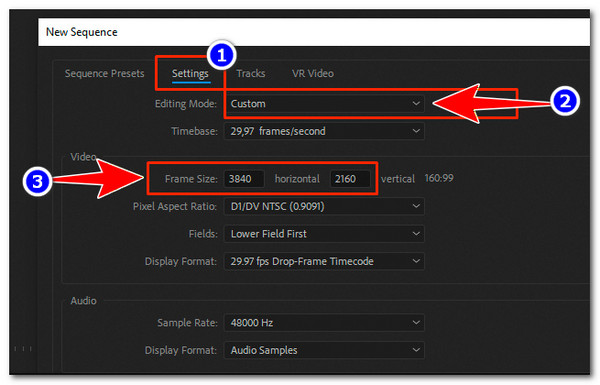The image size is (600, 385).
Task: Expand the Sample Rate 48000 Hz dropdown
Action: tap(324, 323)
